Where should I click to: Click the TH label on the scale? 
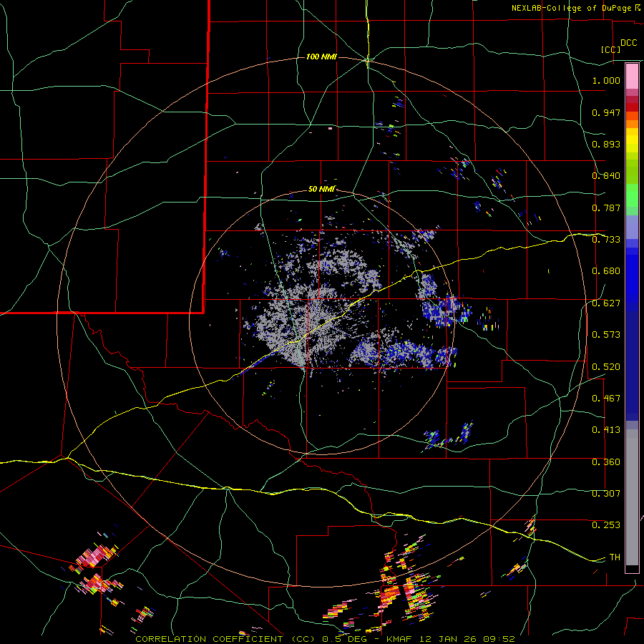click(615, 557)
